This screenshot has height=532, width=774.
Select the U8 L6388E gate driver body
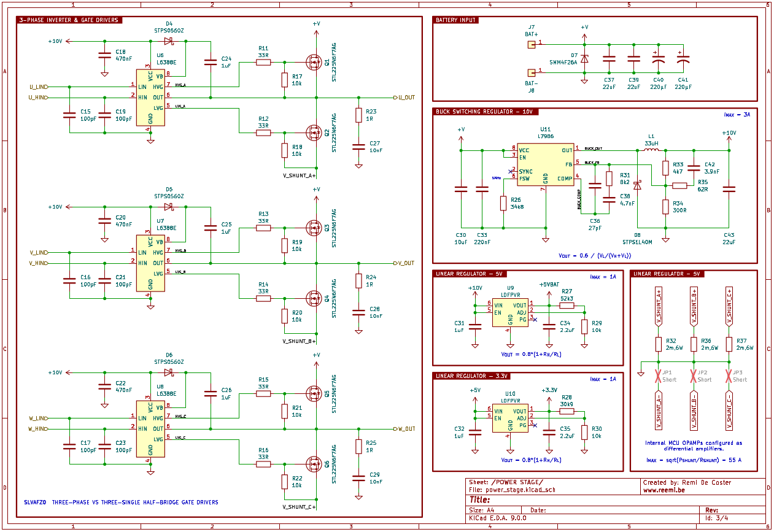pos(150,428)
